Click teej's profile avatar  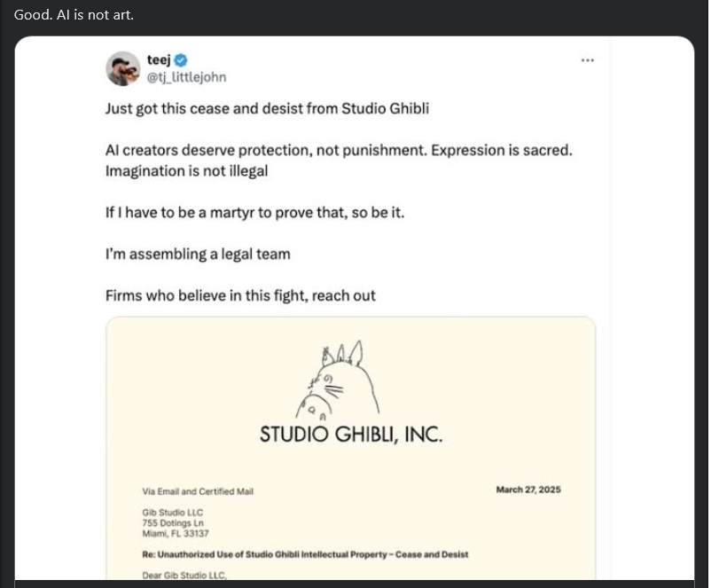(122, 68)
